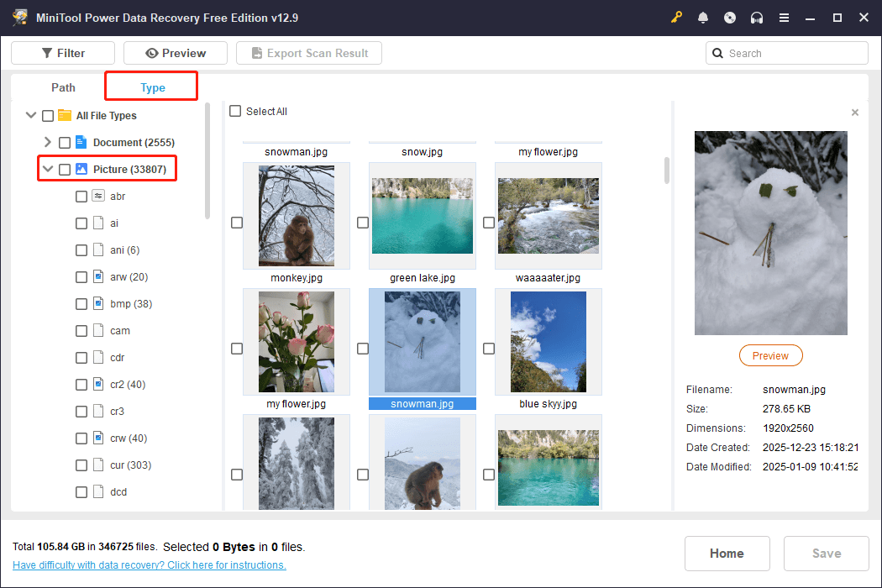
Task: Click the thumbnail grid scrollbar
Action: [x=667, y=170]
